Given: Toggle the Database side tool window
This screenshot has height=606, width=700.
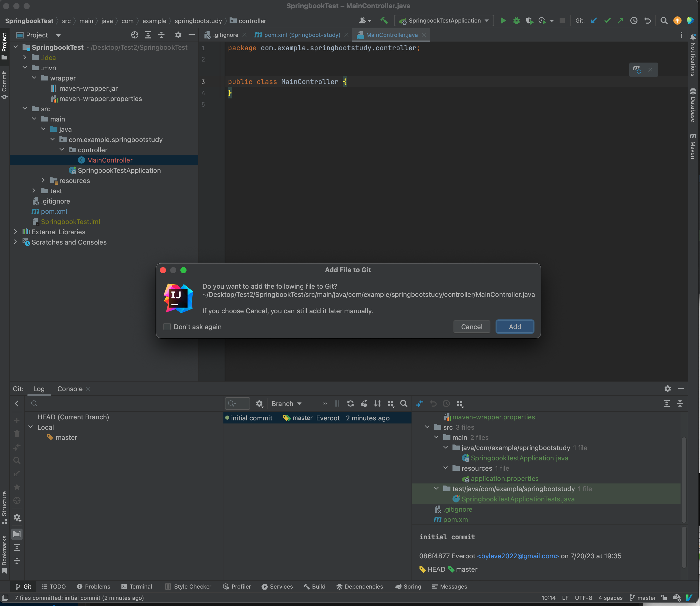Looking at the screenshot, I should [x=693, y=105].
